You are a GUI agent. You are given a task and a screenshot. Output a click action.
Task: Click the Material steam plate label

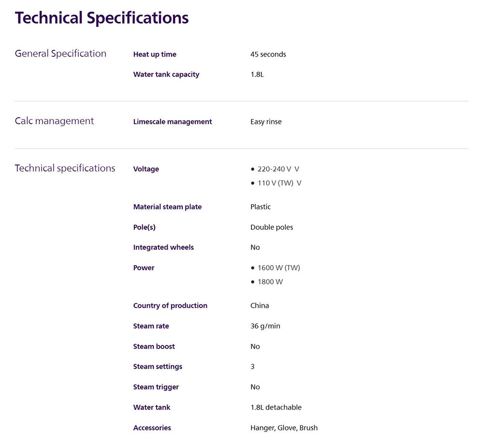[167, 207]
